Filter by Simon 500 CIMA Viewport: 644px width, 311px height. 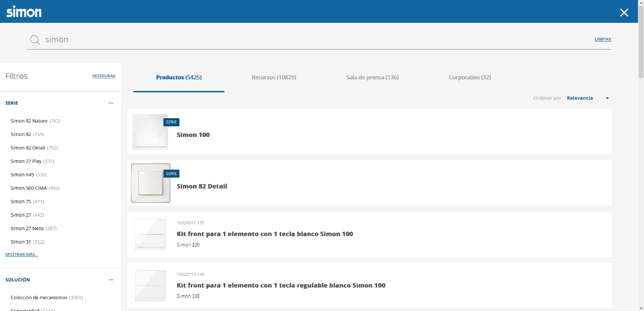tap(35, 188)
